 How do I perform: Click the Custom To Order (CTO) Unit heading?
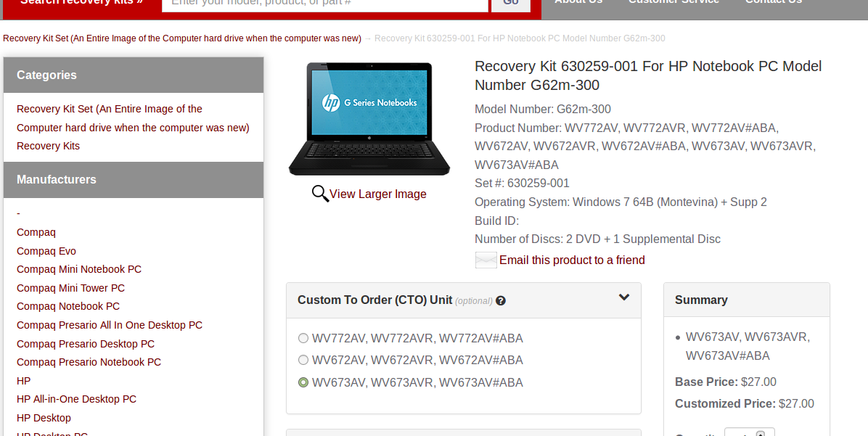coord(374,300)
